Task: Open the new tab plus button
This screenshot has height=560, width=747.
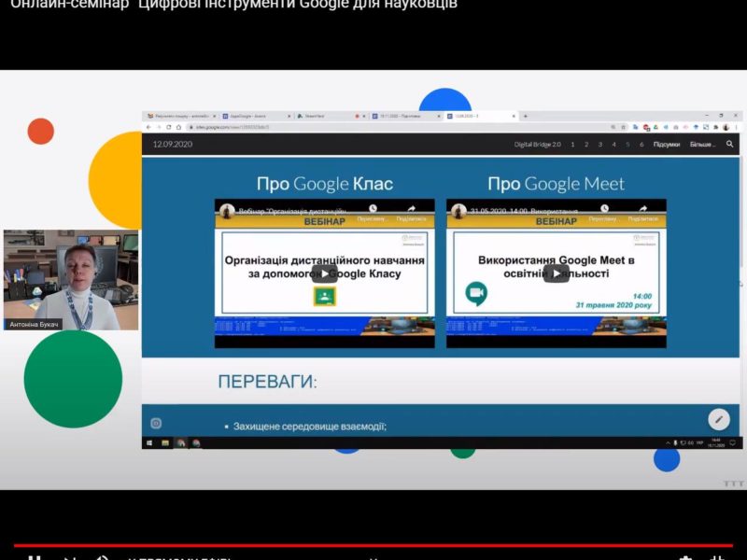Action: click(x=525, y=116)
